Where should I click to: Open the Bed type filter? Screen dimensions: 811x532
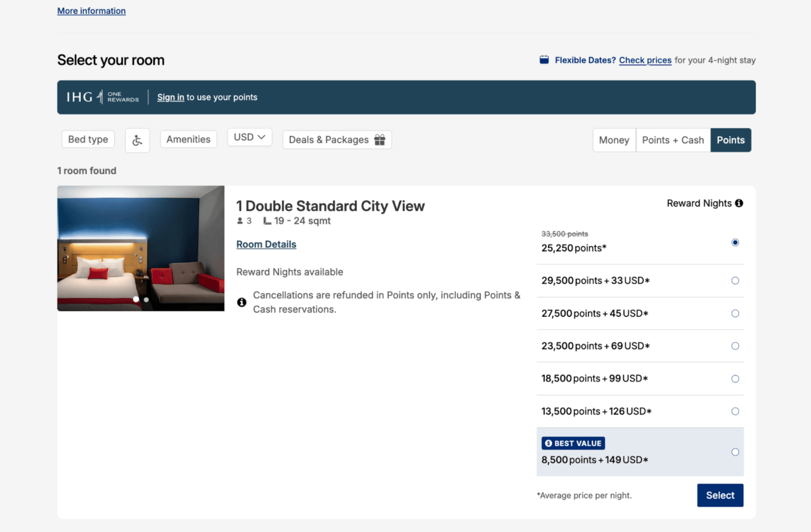[88, 139]
